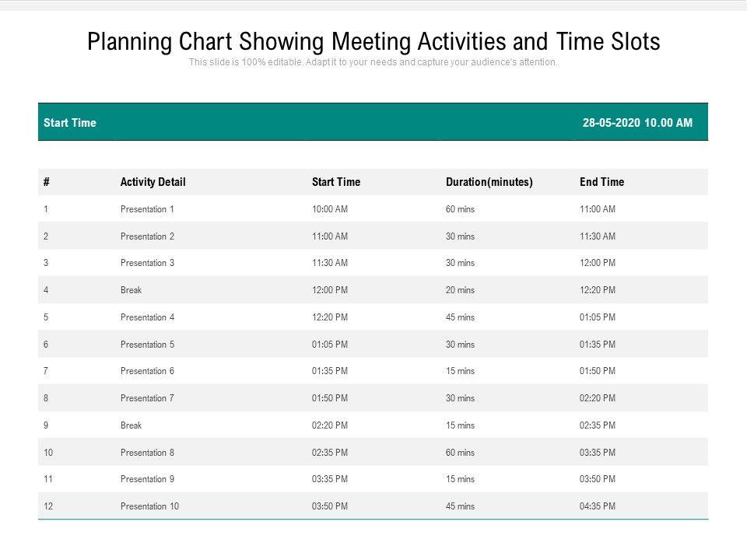Click the End Time column header
The image size is (747, 560).
[x=601, y=182]
